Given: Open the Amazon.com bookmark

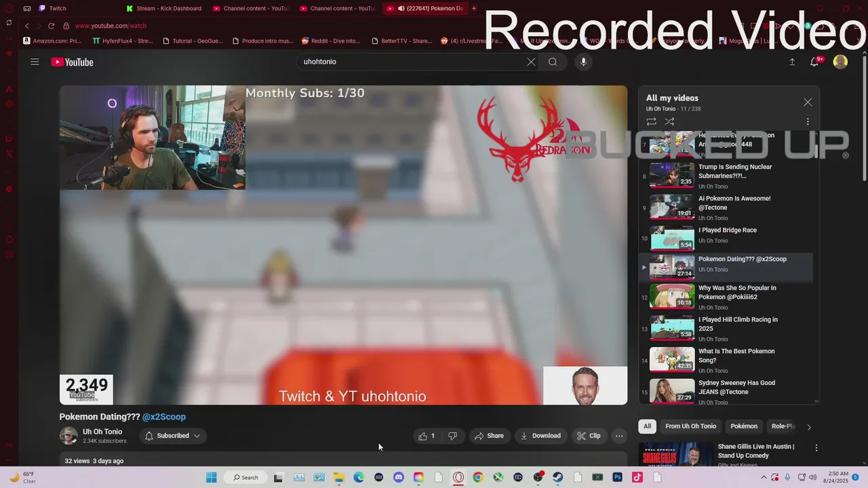Looking at the screenshot, I should [52, 41].
